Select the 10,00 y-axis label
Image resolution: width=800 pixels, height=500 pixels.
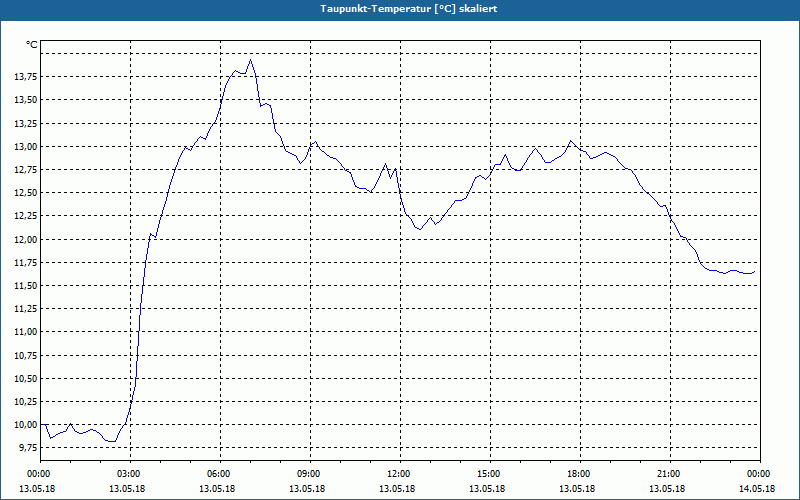coord(27,425)
